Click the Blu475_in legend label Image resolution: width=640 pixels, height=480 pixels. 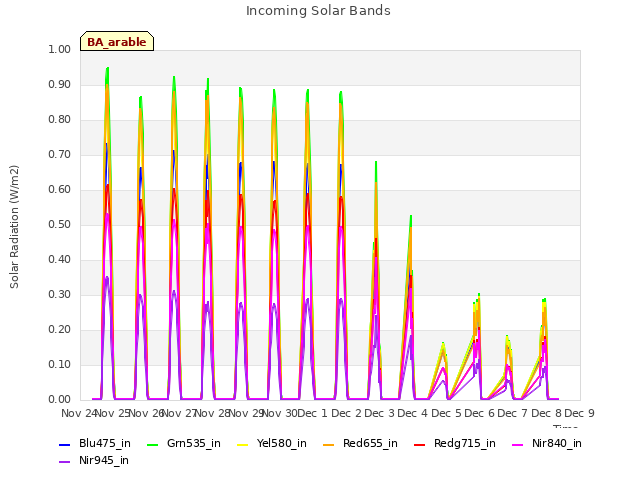tap(104, 443)
